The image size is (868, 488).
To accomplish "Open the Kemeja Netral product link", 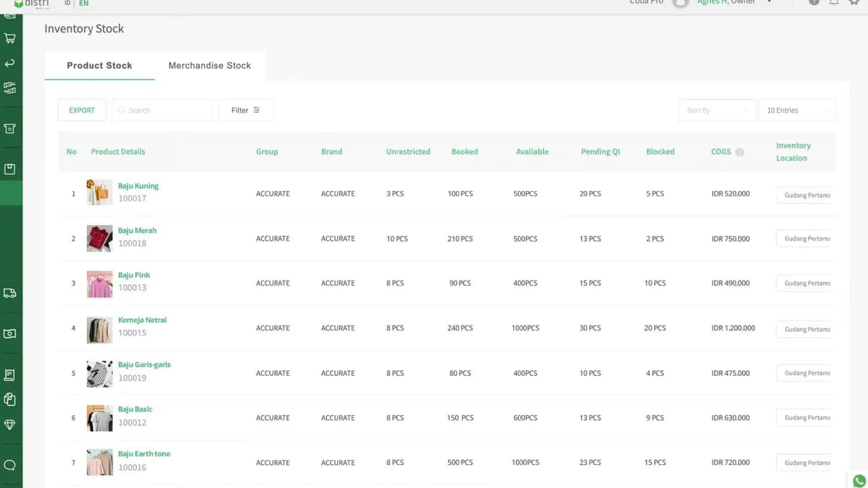I will tap(142, 320).
